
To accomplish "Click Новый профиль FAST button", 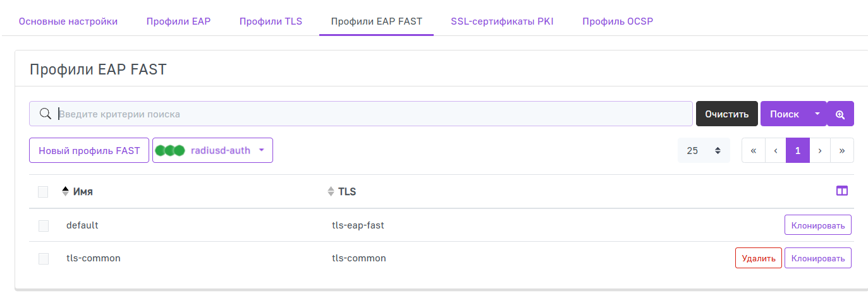I will tap(89, 150).
